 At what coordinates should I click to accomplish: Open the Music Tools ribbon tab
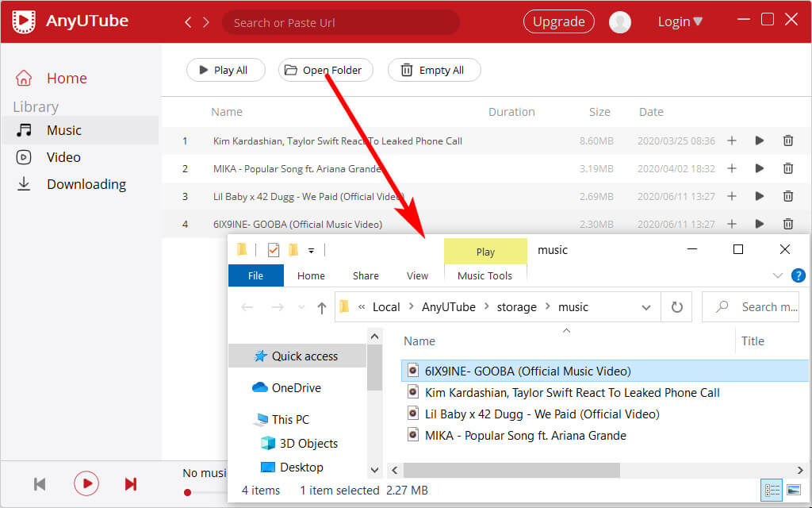click(485, 275)
